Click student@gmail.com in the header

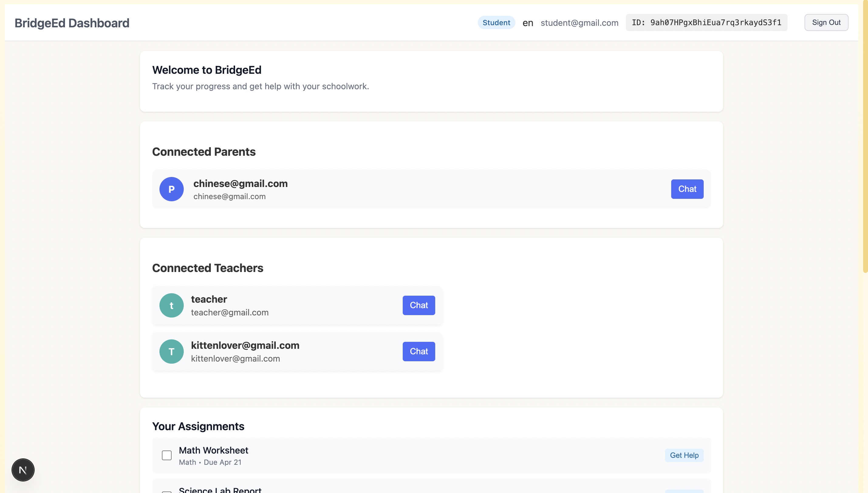click(x=579, y=23)
